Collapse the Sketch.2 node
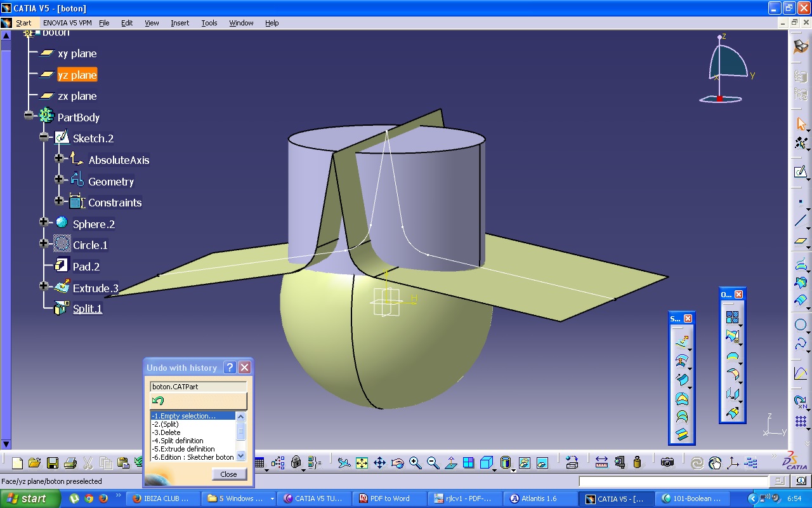Screen dimensions: 812x508 [x=44, y=137]
